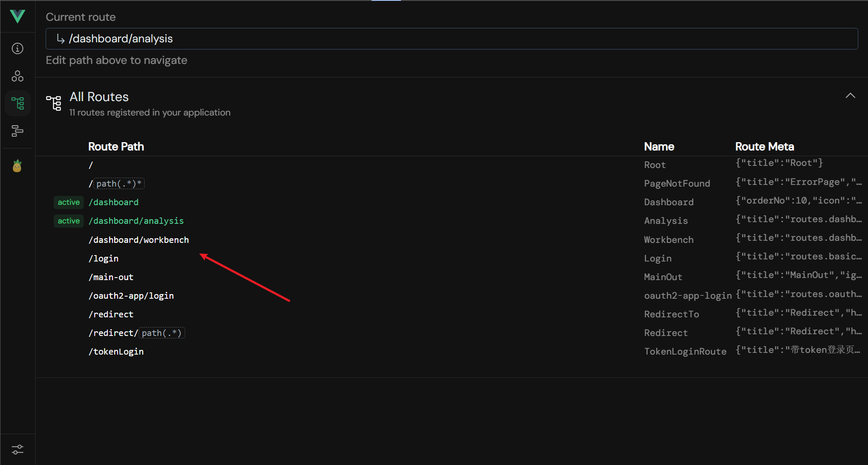Screen dimensions: 868x465
Task: Click the Vue logo icon
Action: pos(17,17)
